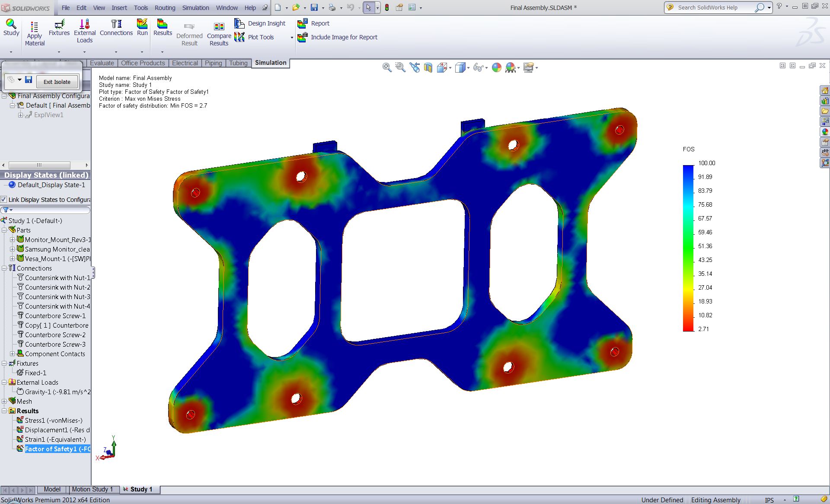Click the Rebuild traffic light icon
Screen dimensions: 830x504
tap(386, 7)
